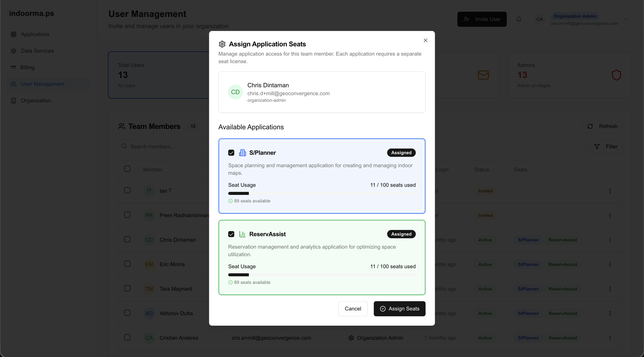Open row actions menu for Tara Maynard
The image size is (644, 357).
pos(610,289)
